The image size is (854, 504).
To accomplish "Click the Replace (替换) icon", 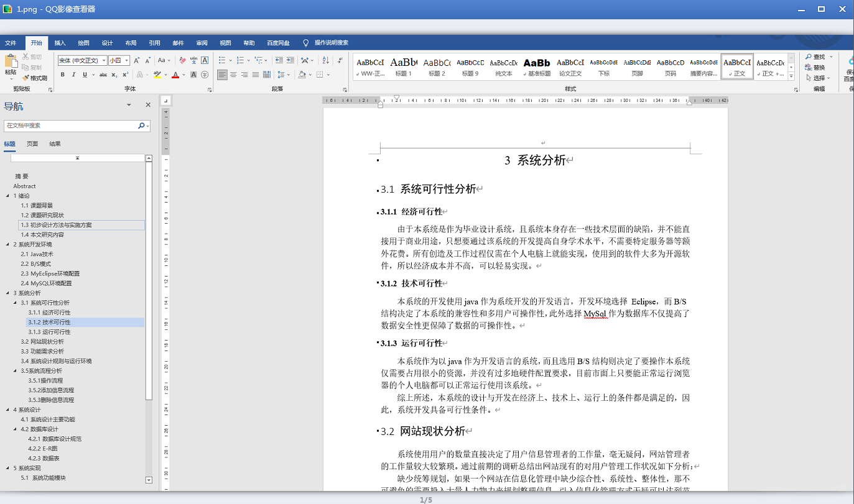I will coord(809,67).
